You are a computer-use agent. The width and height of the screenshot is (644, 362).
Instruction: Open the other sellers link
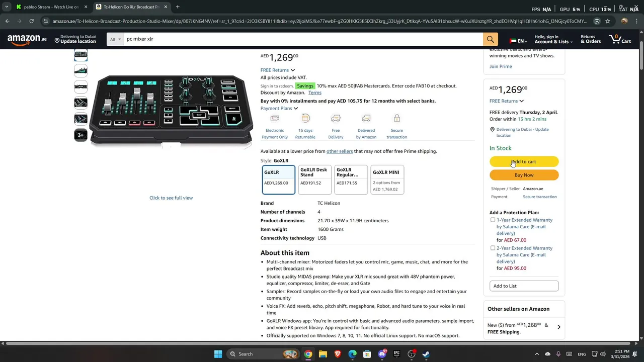(x=340, y=151)
